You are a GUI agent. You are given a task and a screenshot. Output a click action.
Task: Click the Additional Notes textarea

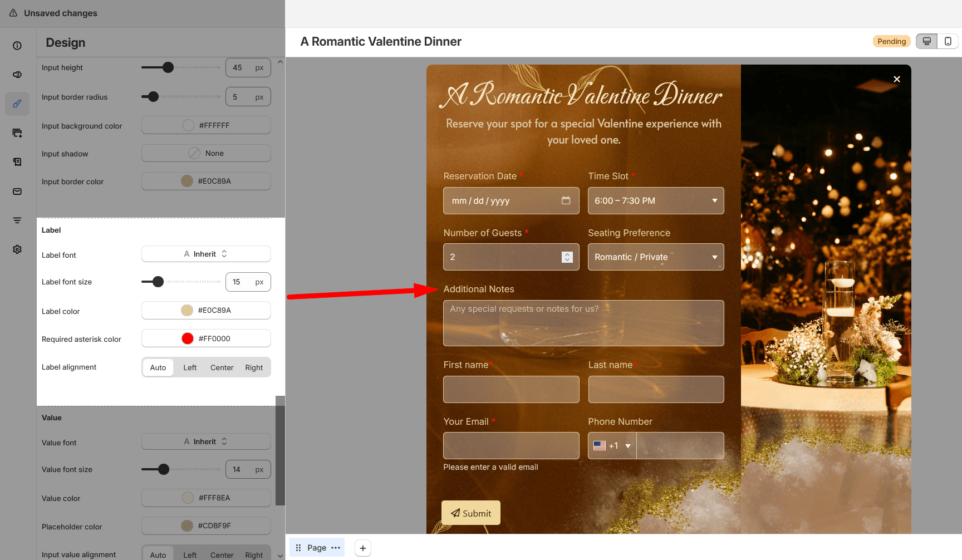coord(583,323)
